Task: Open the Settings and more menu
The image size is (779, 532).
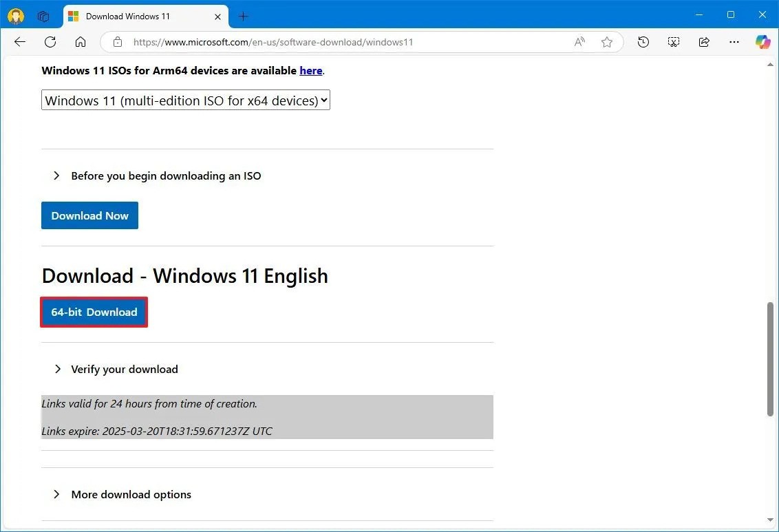Action: tap(734, 42)
